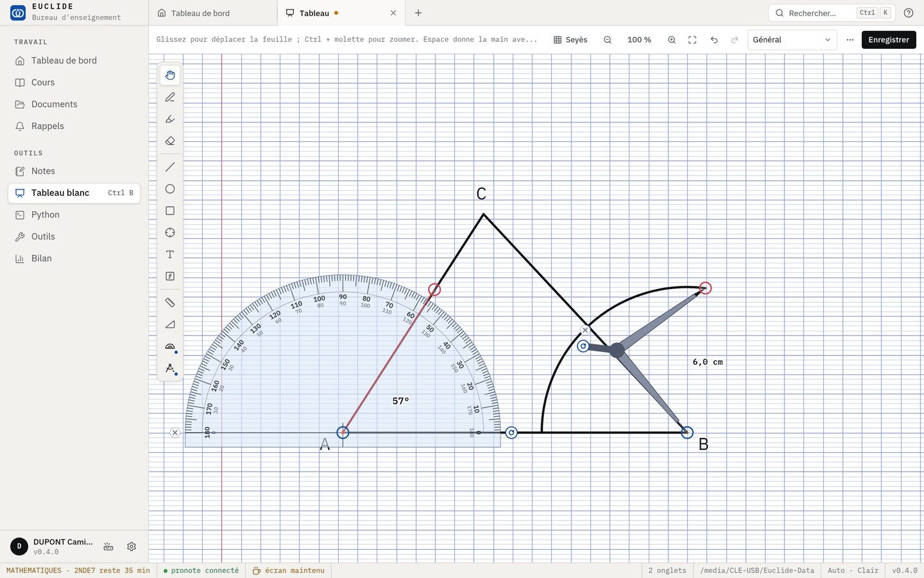Screen dimensions: 924x578
Task: Remove the compass from the board
Action: pyautogui.click(x=585, y=330)
